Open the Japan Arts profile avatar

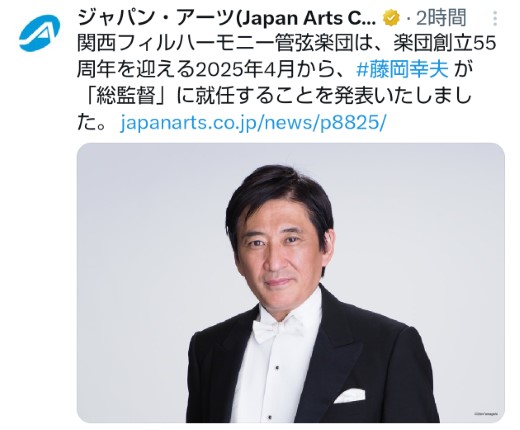[x=39, y=33]
